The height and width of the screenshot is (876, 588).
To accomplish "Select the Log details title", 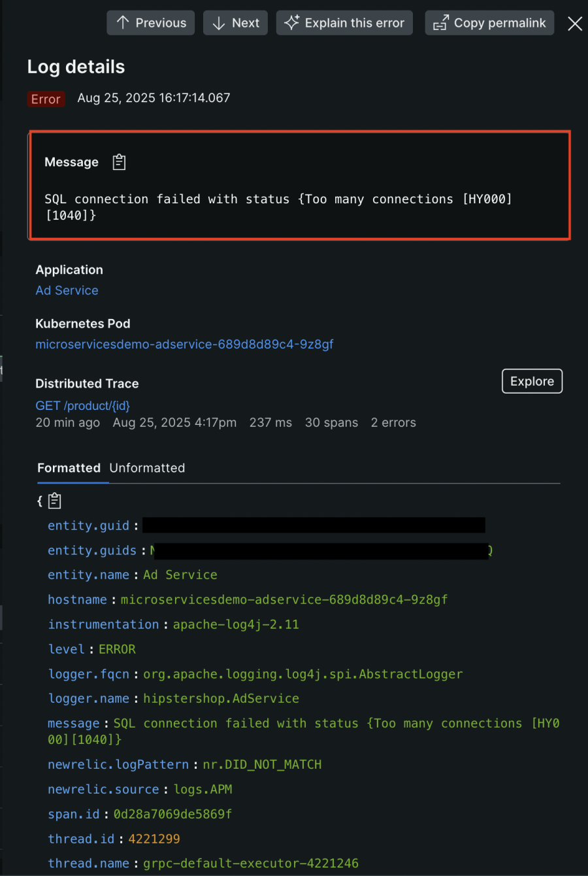I will [x=76, y=67].
